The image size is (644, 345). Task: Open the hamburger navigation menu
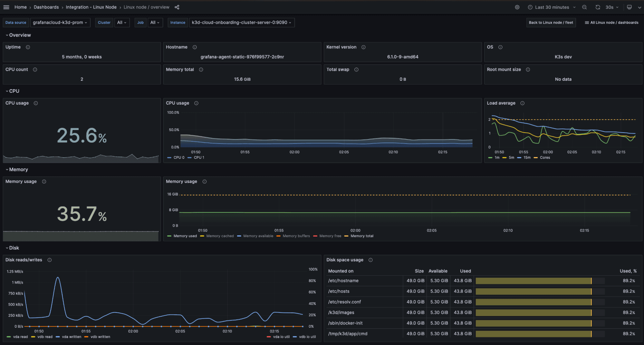tap(6, 7)
